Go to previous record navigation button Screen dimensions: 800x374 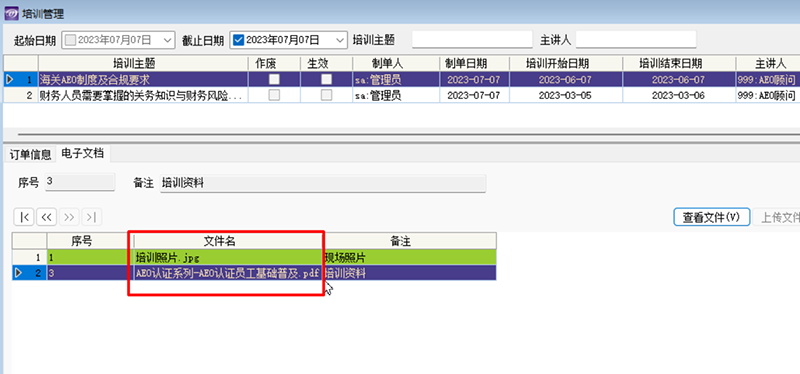coord(46,217)
